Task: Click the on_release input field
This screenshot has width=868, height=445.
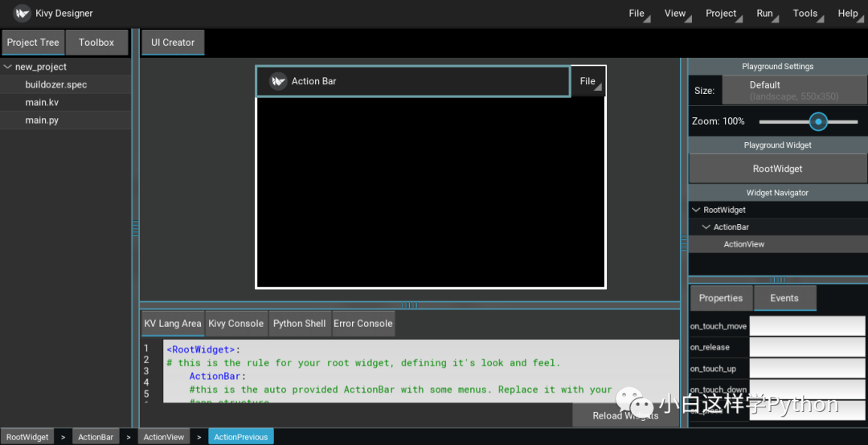Action: tap(807, 347)
